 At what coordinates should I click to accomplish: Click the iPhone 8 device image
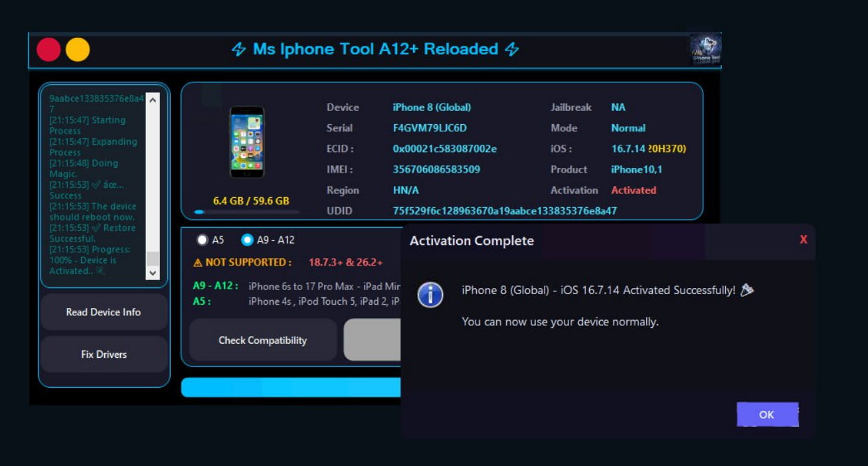(x=247, y=142)
